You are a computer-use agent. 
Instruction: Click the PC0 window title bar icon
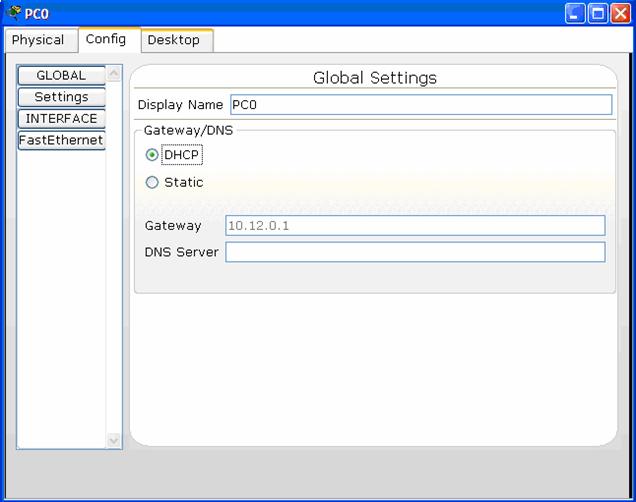point(13,13)
